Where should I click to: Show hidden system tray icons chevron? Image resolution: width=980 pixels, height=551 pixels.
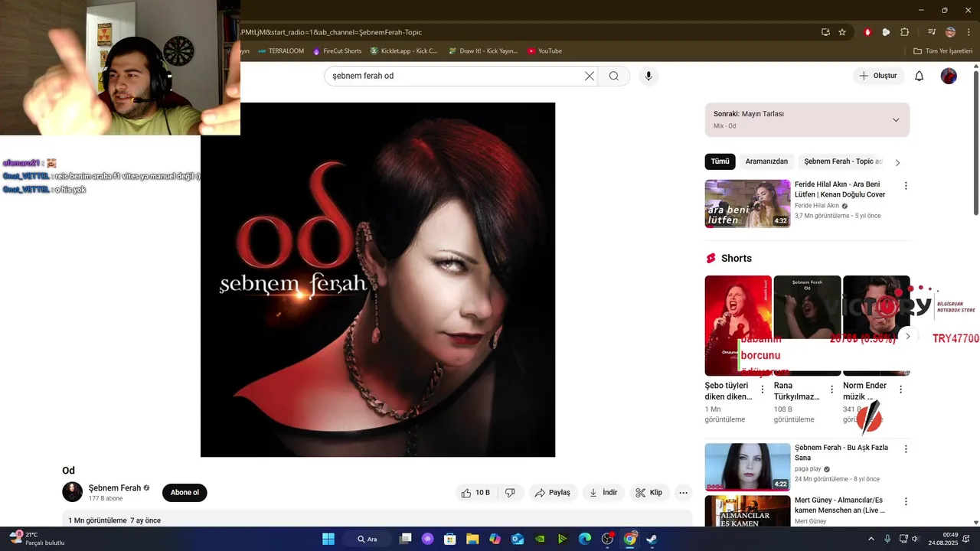click(x=871, y=539)
